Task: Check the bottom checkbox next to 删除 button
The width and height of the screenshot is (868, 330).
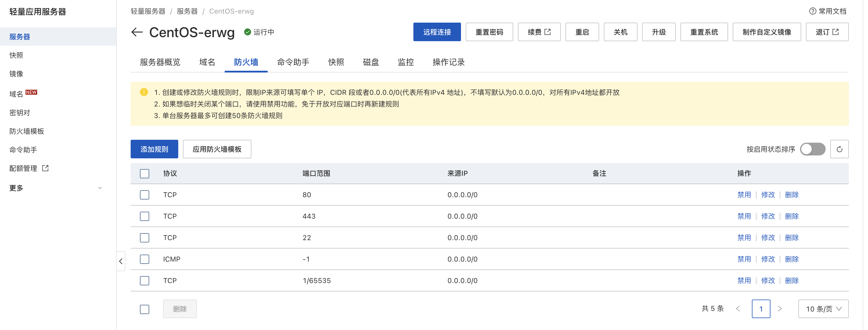Action: (145, 309)
